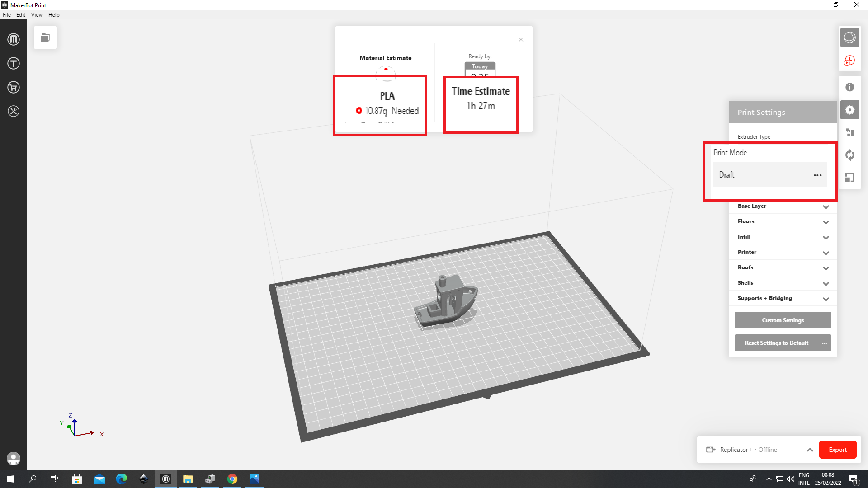
Task: Click the Print Settings panel header
Action: (783, 112)
